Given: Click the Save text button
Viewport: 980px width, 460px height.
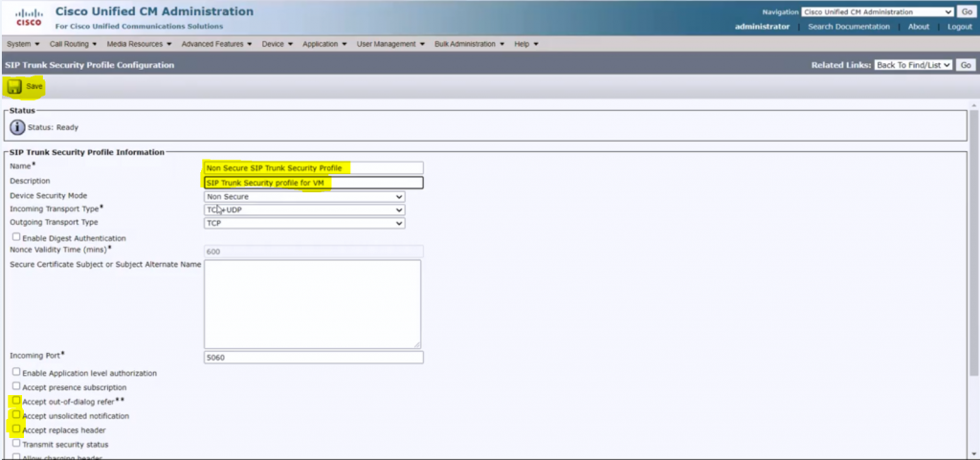Looking at the screenshot, I should (34, 87).
